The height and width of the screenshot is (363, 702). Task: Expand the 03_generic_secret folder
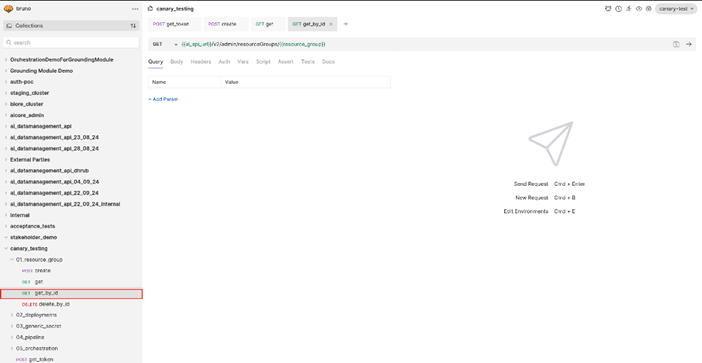pyautogui.click(x=12, y=326)
